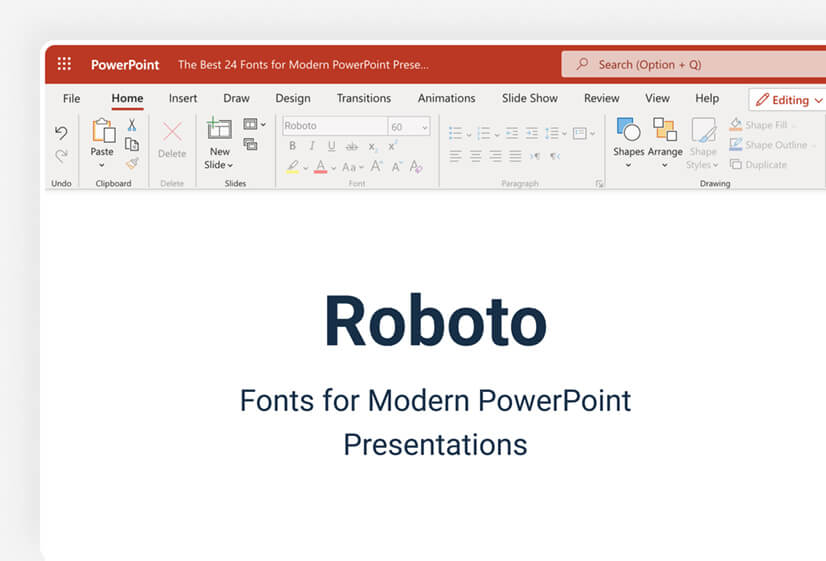826x561 pixels.
Task: Click the Cut scissors icon
Action: pyautogui.click(x=132, y=125)
